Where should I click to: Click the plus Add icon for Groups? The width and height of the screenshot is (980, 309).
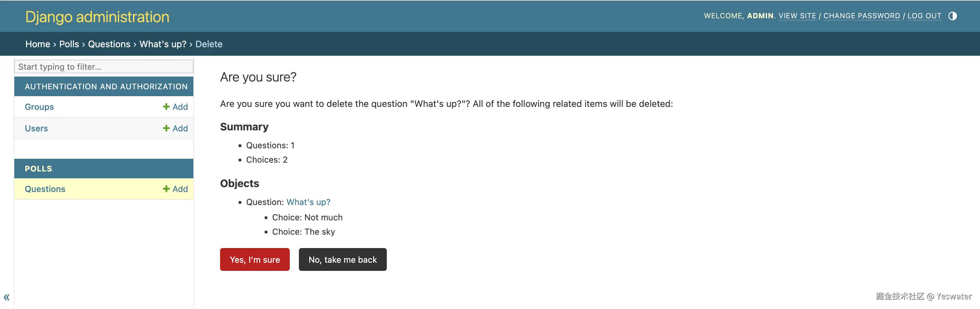(x=166, y=107)
